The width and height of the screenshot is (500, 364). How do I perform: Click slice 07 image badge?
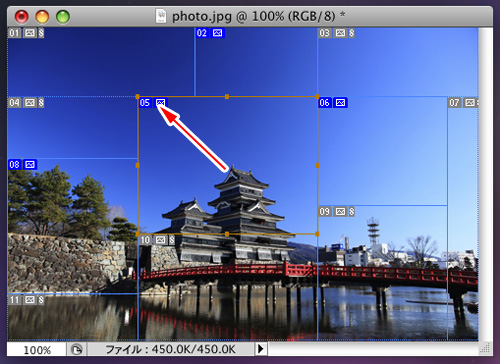coord(470,102)
